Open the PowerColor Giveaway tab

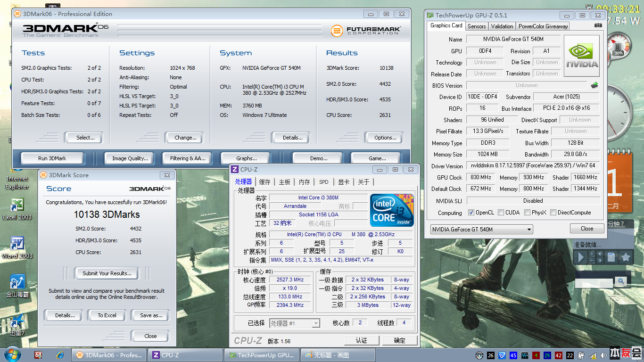click(543, 26)
